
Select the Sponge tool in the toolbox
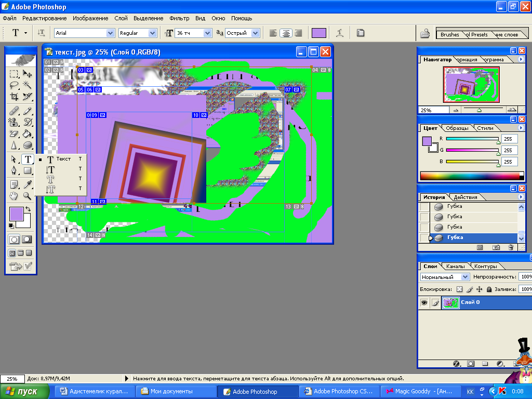coord(28,145)
